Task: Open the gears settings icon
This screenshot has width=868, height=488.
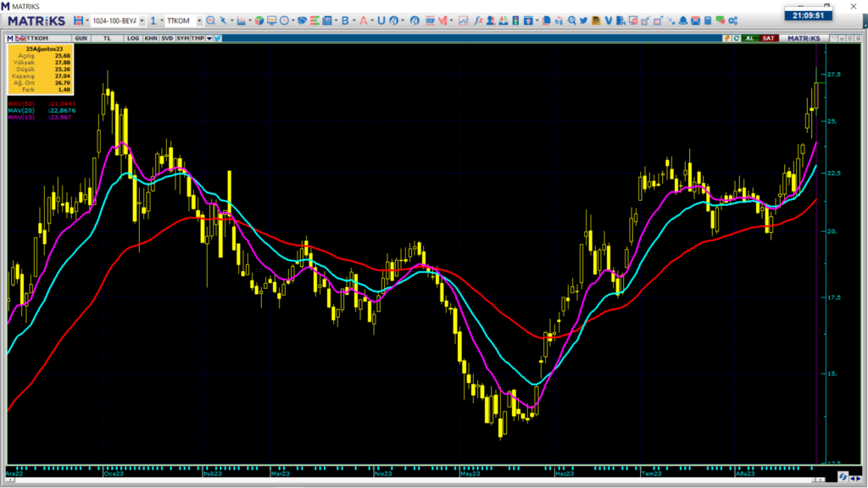Action: 733,20
